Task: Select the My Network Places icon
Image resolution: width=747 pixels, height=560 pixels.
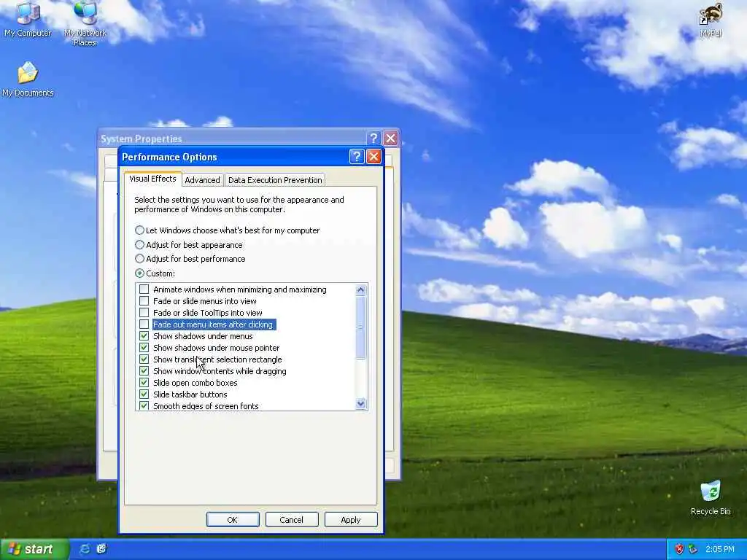Action: (85, 23)
